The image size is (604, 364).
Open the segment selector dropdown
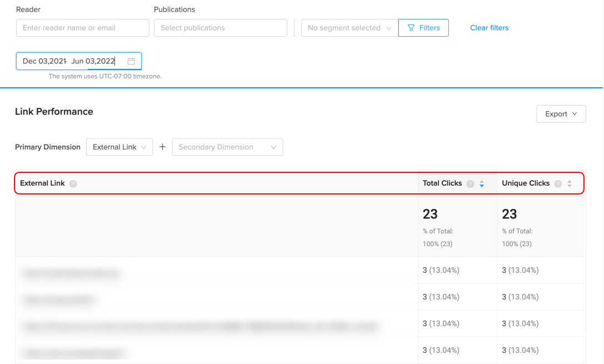click(x=350, y=28)
